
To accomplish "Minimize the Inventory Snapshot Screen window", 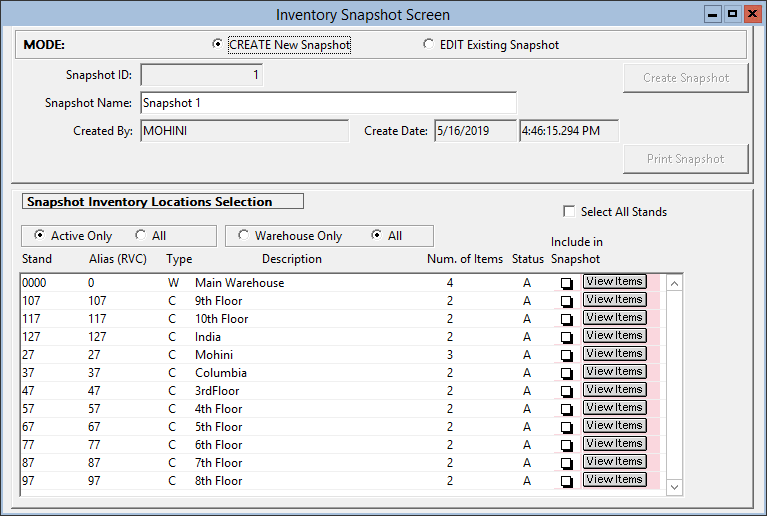I will [713, 14].
